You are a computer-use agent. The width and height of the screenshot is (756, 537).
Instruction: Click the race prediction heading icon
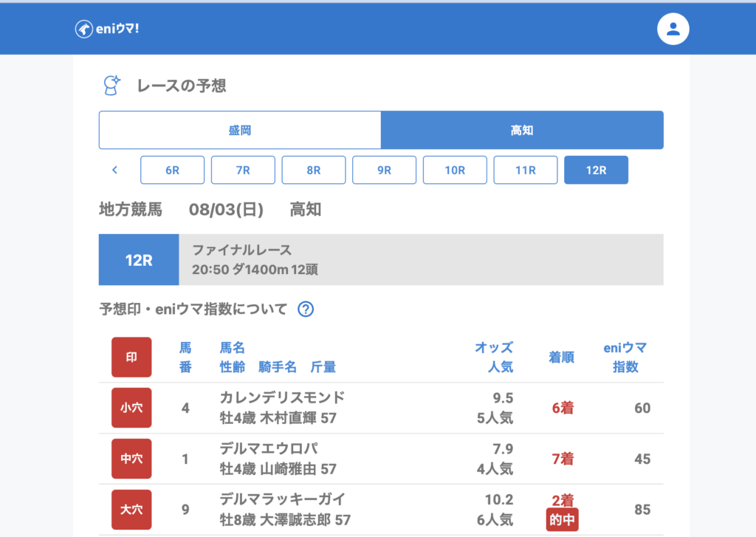pyautogui.click(x=111, y=86)
